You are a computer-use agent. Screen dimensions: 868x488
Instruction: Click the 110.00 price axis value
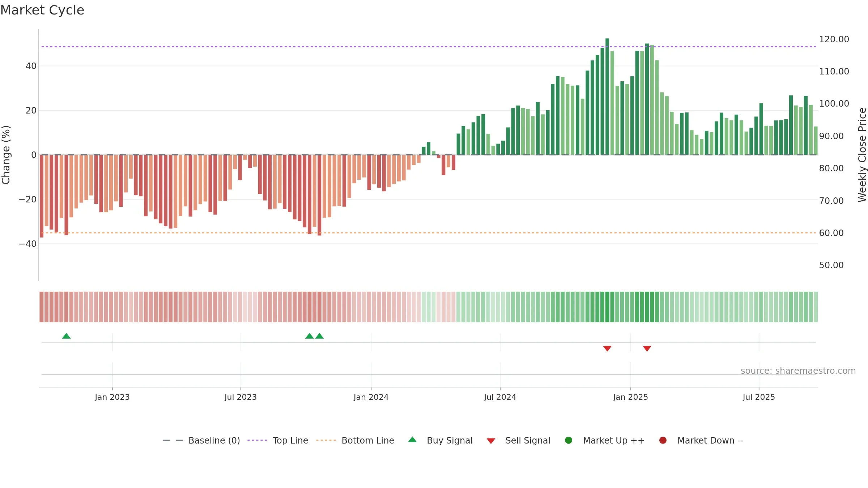pyautogui.click(x=834, y=72)
